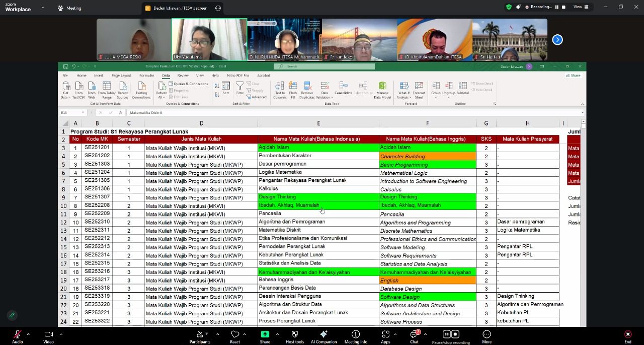Open the Page Layout ribbon tab
Screen dimensions: 644x345
[x=121, y=76]
